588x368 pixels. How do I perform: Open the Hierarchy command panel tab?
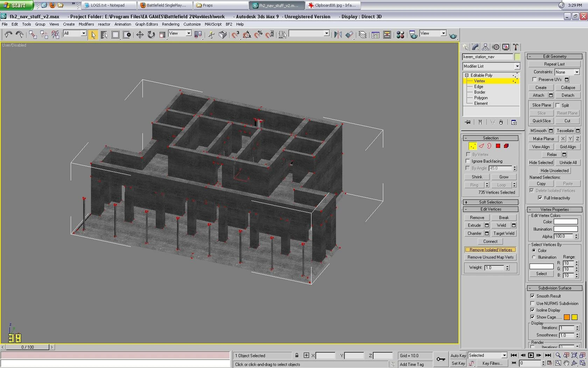pos(485,47)
